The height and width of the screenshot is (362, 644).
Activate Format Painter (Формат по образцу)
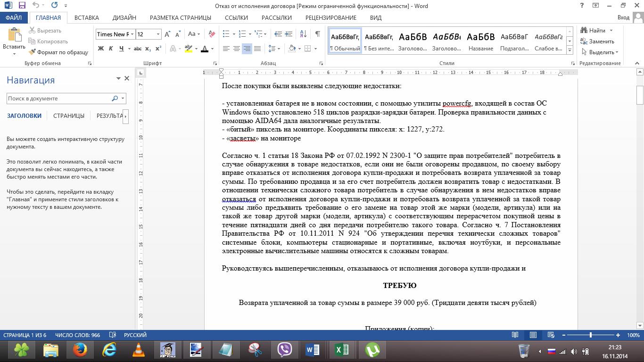58,52
